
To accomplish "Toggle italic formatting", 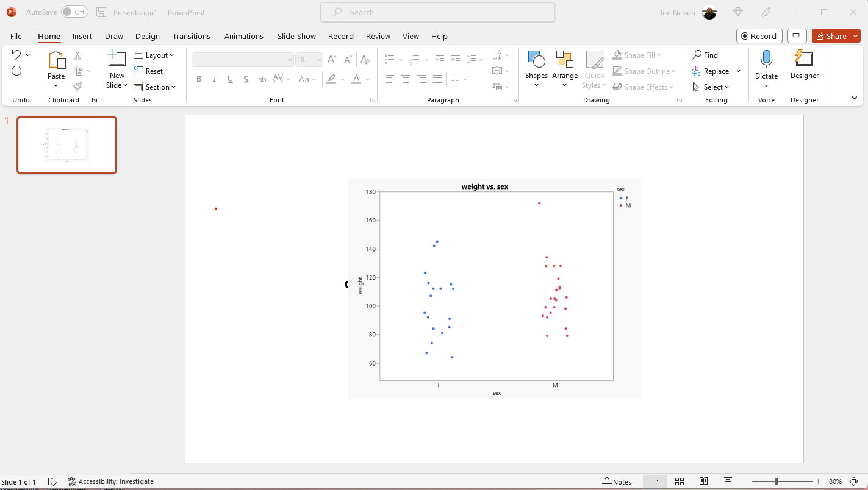I will pyautogui.click(x=214, y=79).
